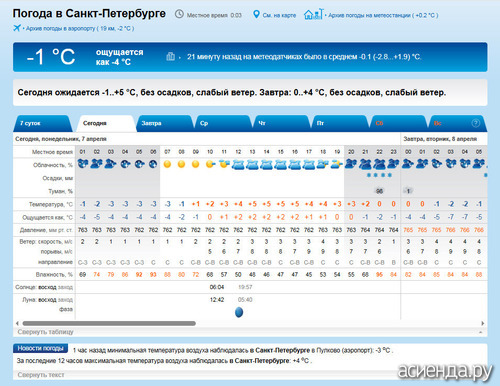Switch to the Завтра tab
This screenshot has height=386, width=500.
click(165, 123)
